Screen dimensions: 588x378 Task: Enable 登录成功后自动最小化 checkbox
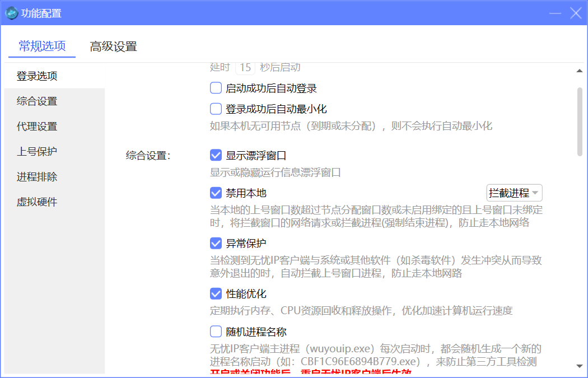click(216, 109)
